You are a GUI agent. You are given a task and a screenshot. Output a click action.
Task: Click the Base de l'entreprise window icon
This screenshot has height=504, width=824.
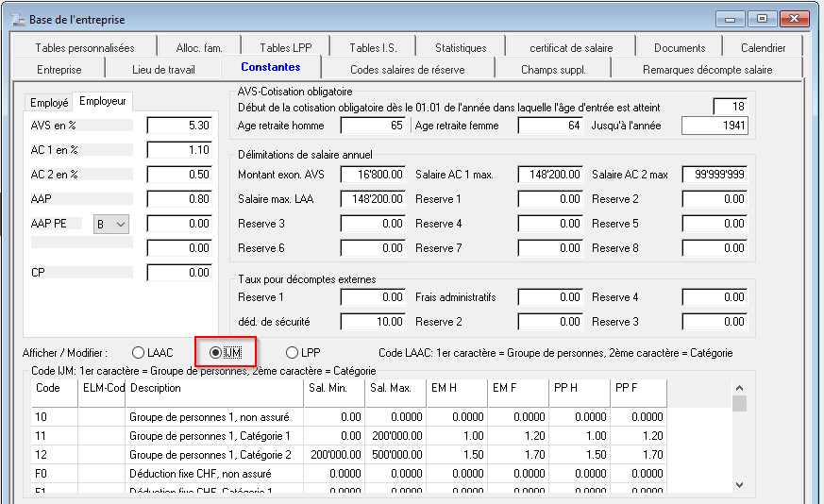(x=18, y=20)
